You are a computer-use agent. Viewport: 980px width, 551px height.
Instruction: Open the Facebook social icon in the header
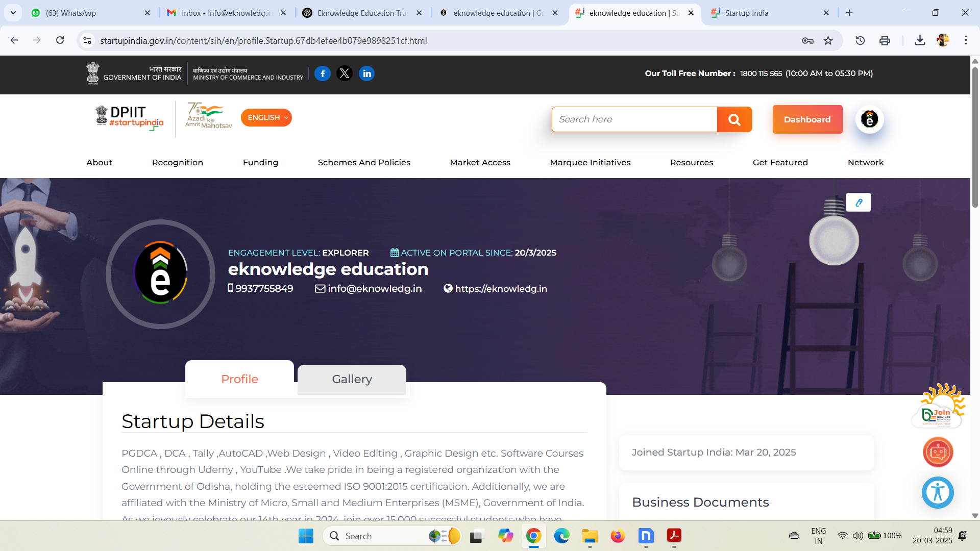click(322, 73)
